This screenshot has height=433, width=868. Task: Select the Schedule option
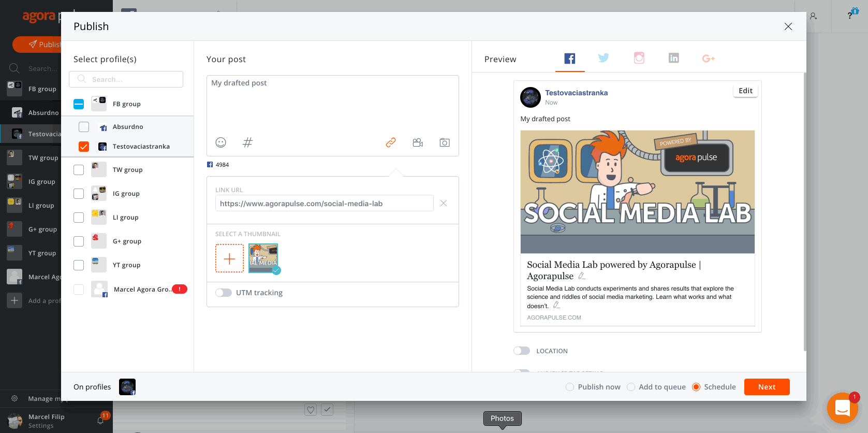[x=696, y=387]
